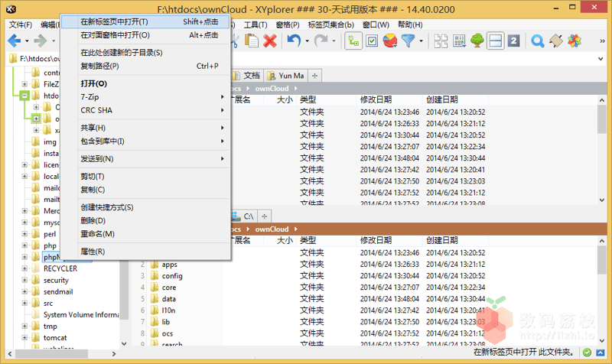Click the blue Undo arrow
The image size is (612, 364).
click(294, 41)
